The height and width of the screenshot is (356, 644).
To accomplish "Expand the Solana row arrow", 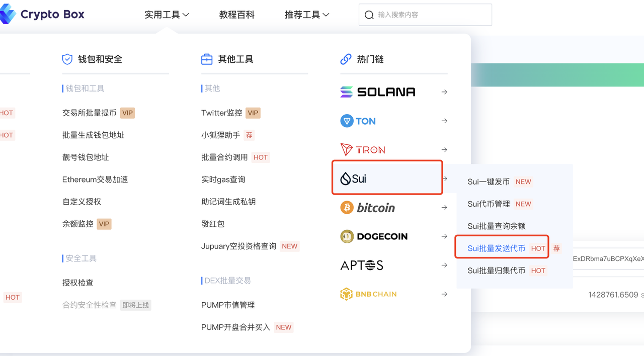I will coord(444,92).
